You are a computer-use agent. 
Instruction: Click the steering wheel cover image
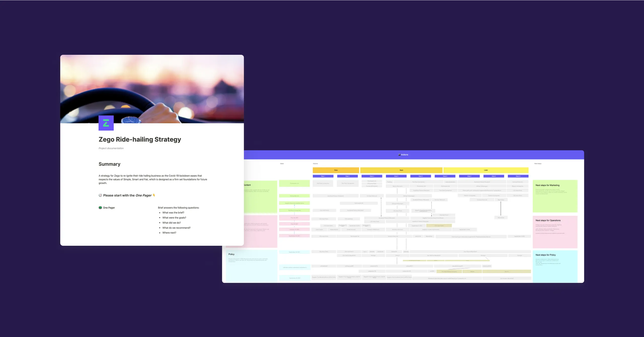tap(152, 85)
